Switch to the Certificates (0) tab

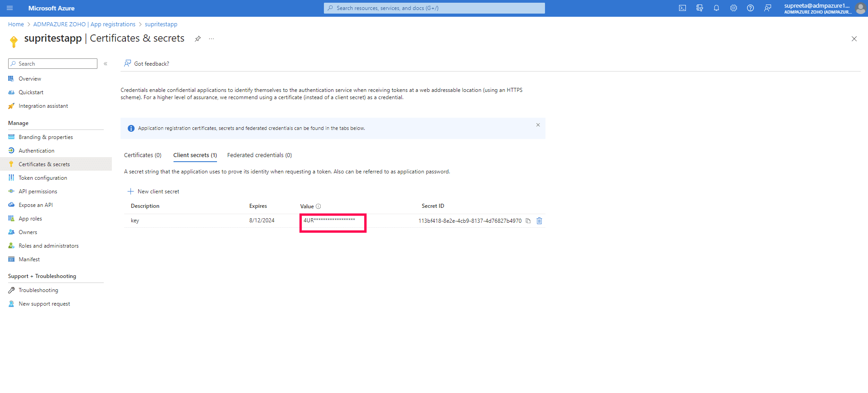143,155
